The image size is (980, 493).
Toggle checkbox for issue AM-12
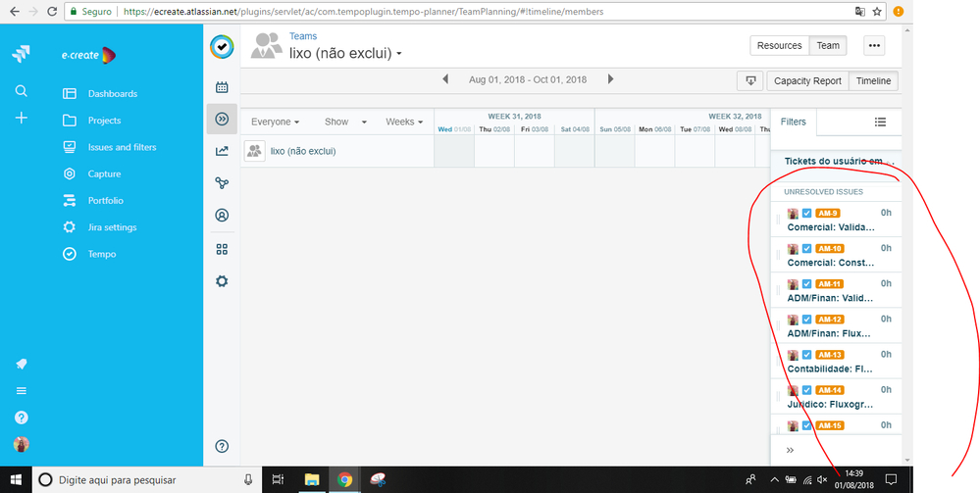[807, 320]
